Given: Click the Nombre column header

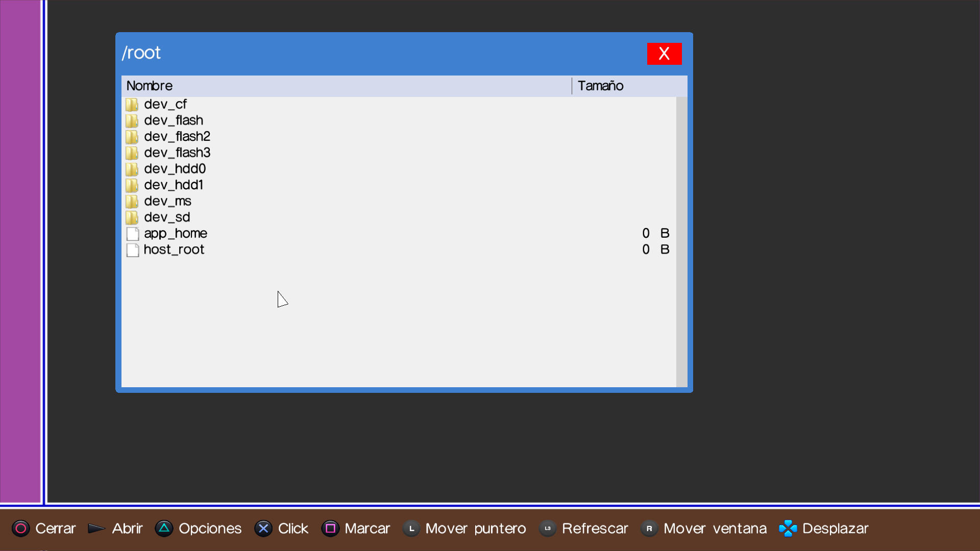Looking at the screenshot, I should (x=150, y=86).
